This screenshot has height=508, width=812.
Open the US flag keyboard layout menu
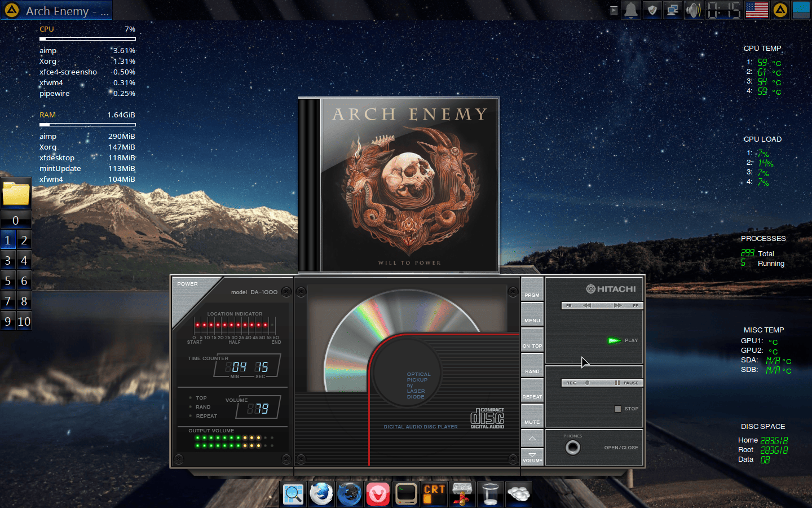[x=757, y=10]
